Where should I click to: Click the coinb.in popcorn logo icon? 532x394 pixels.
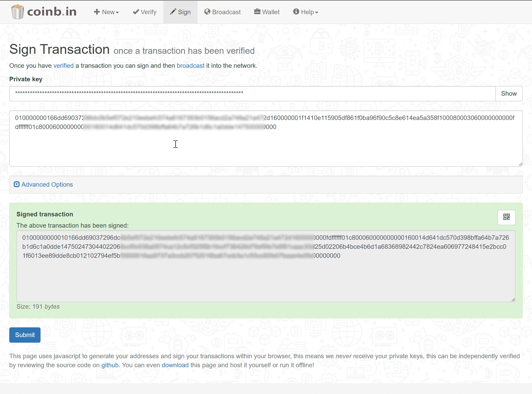[17, 12]
